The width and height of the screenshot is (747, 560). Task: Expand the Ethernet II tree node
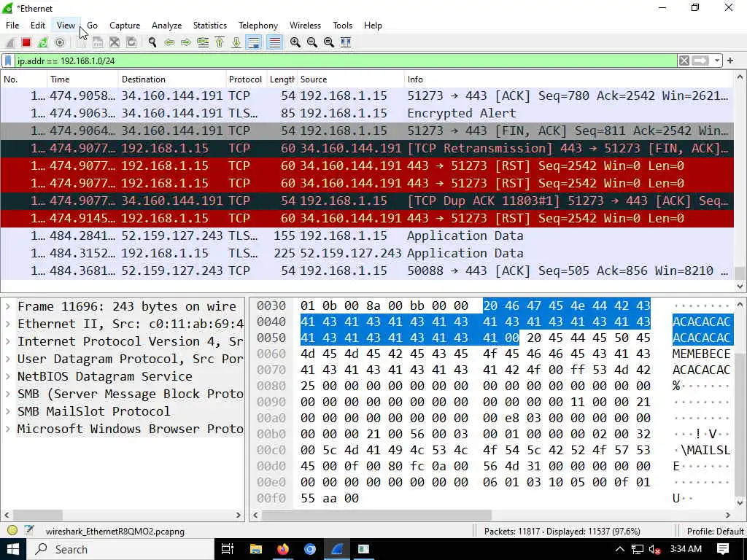pos(8,324)
